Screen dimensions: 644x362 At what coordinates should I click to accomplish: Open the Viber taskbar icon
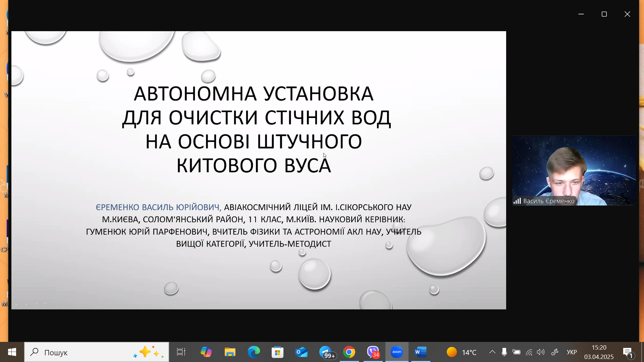373,352
